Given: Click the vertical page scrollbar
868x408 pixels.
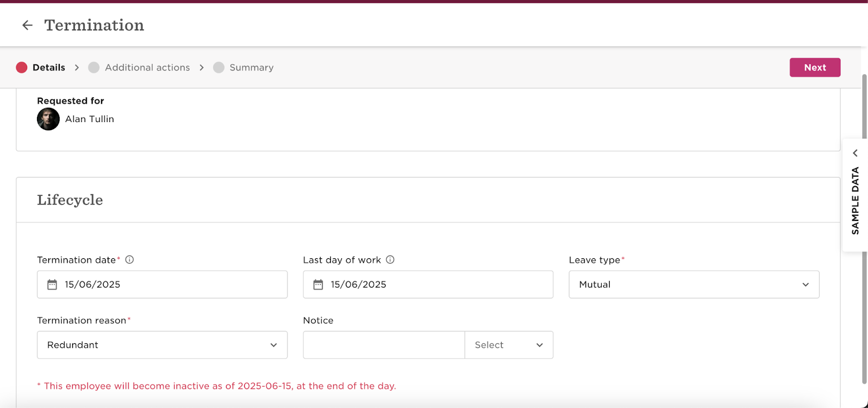Looking at the screenshot, I should (864, 228).
